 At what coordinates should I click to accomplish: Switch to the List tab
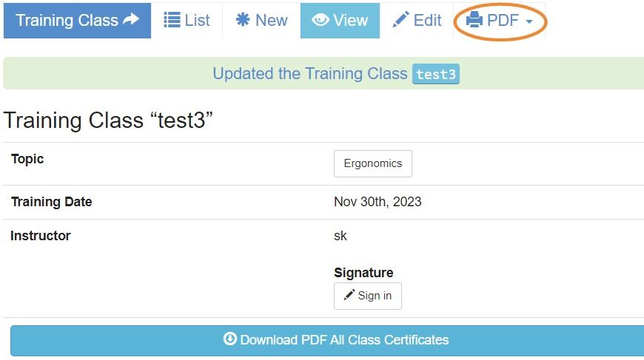coord(187,21)
